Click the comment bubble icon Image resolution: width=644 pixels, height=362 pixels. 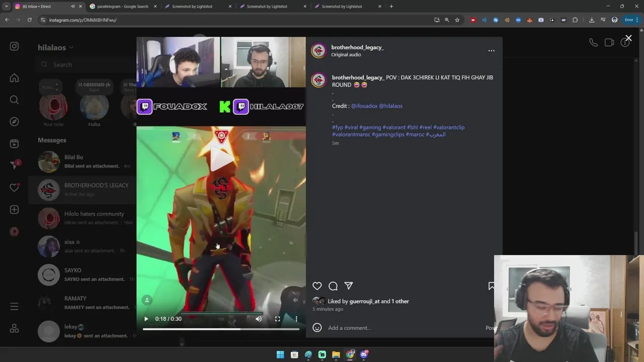click(333, 286)
